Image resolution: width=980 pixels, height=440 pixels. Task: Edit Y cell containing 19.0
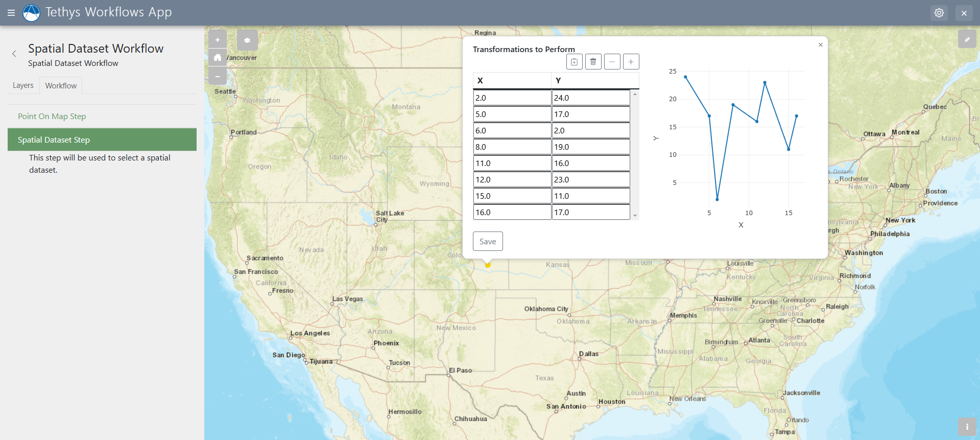click(x=591, y=147)
